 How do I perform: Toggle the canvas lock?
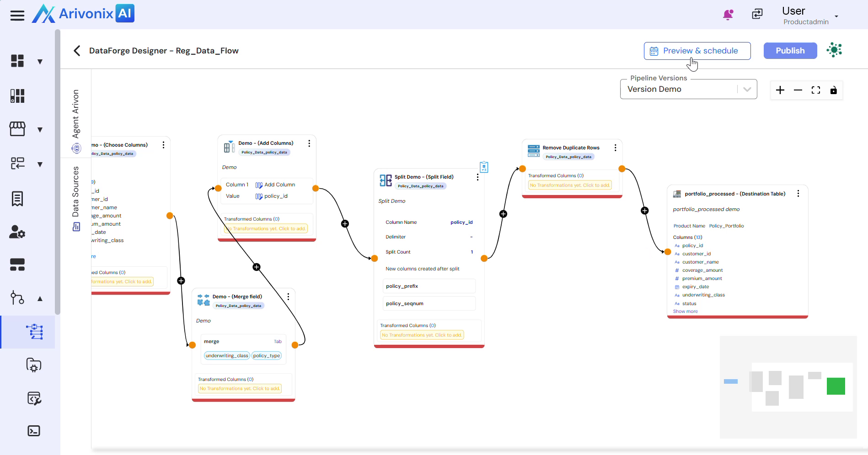834,90
